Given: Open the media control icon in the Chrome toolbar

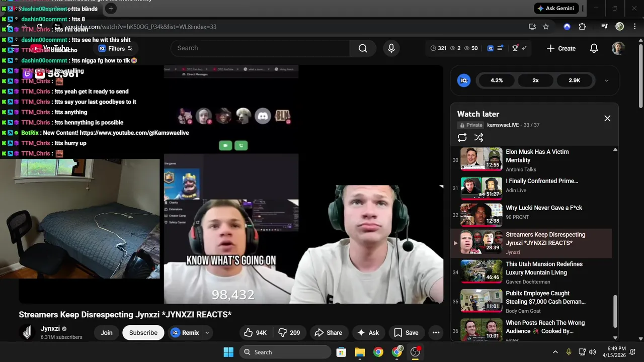Looking at the screenshot, I should pos(605,27).
